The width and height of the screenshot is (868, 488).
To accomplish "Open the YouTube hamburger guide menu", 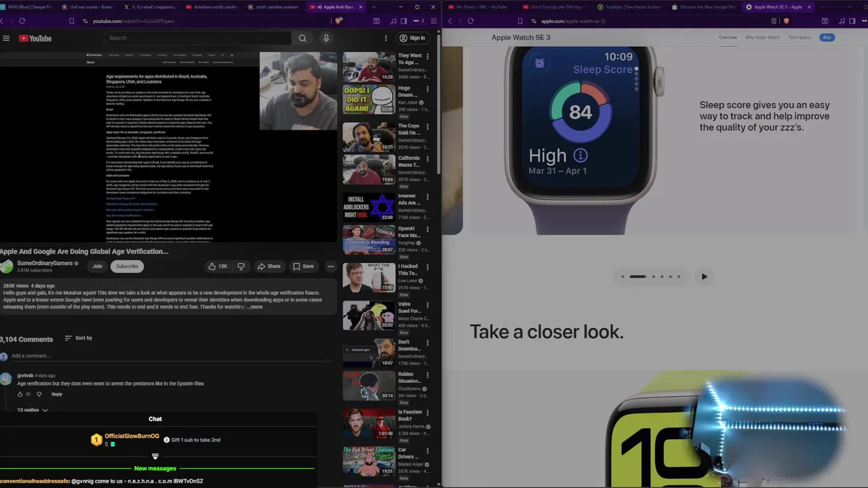I will pyautogui.click(x=6, y=38).
